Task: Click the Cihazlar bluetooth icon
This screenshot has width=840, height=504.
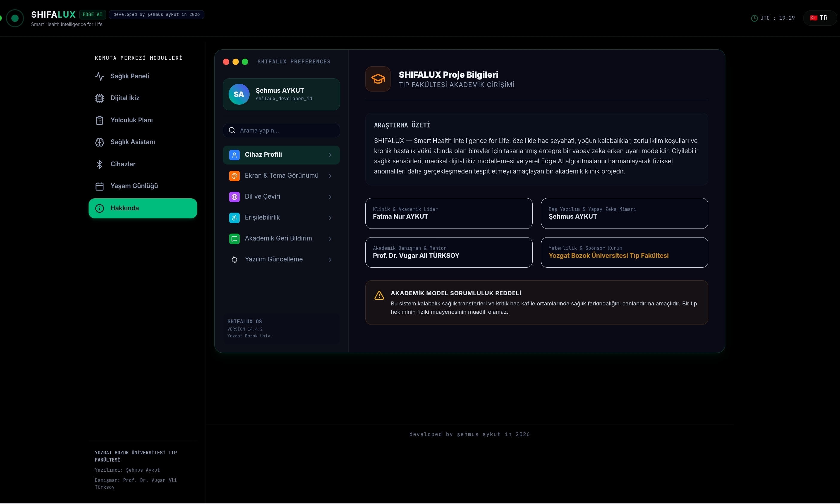Action: (99, 165)
